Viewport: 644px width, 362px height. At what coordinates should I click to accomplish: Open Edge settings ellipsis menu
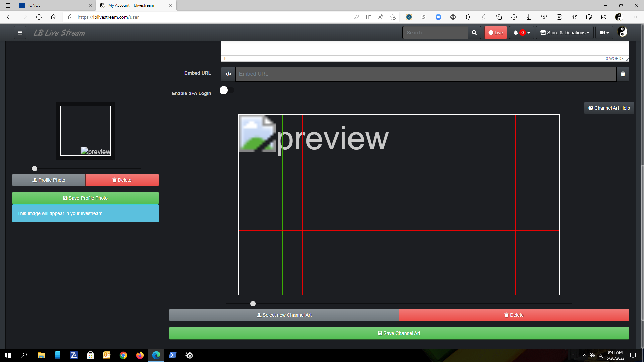634,17
